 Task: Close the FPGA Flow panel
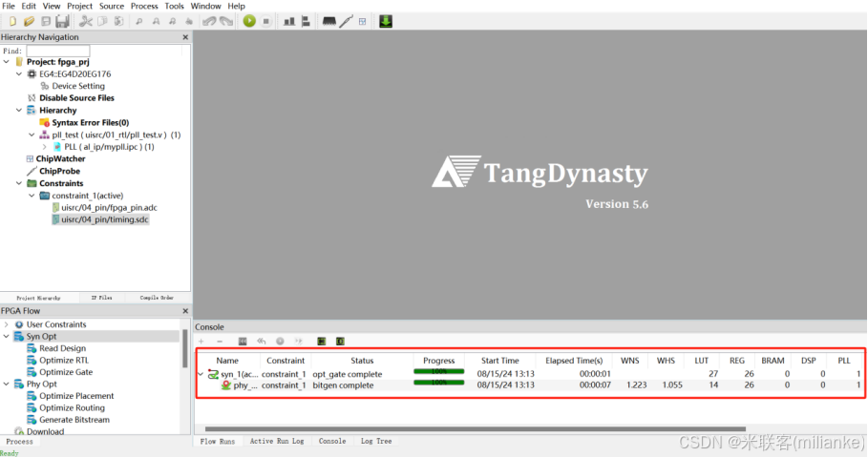185,311
